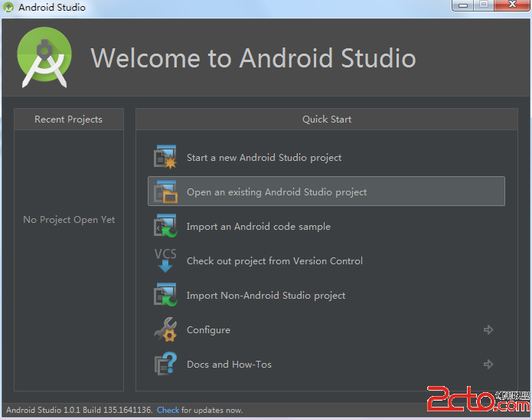Expand the Configure submenu arrow
Screen dimensions: 532x419
pos(488,329)
